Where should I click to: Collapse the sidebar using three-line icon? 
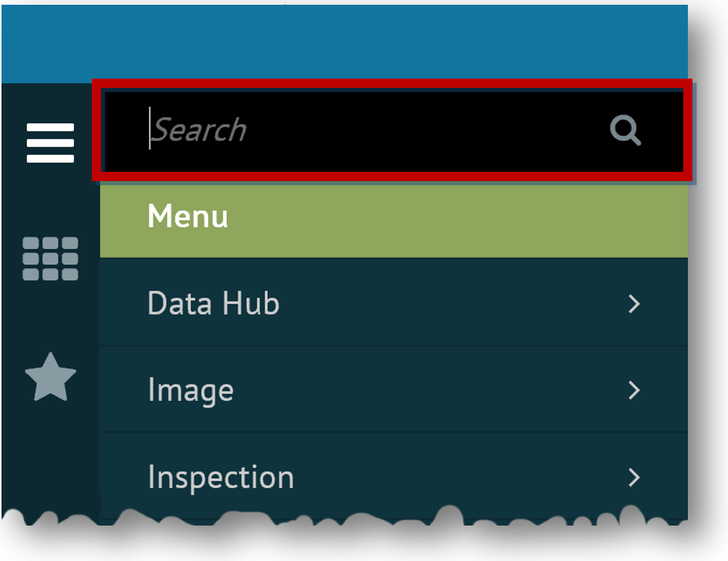(50, 143)
